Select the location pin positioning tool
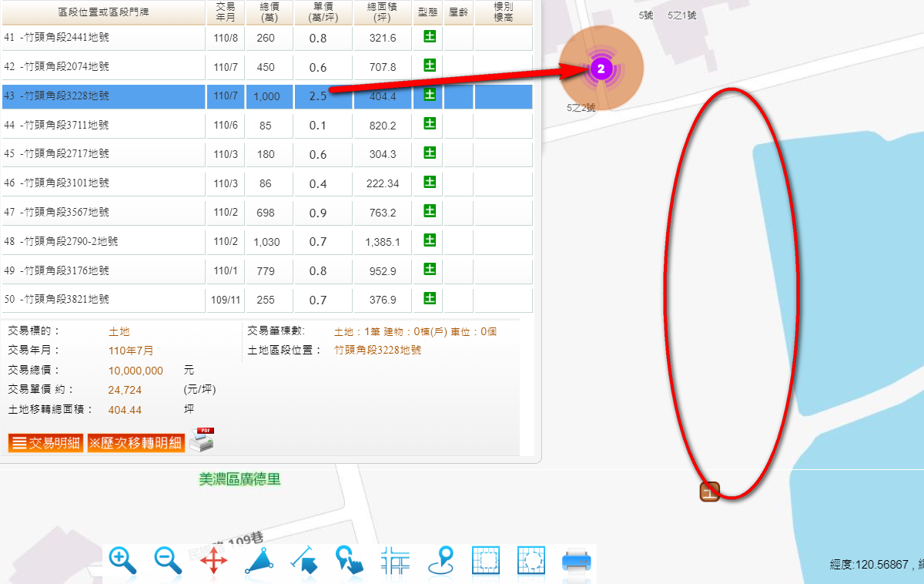 point(441,560)
